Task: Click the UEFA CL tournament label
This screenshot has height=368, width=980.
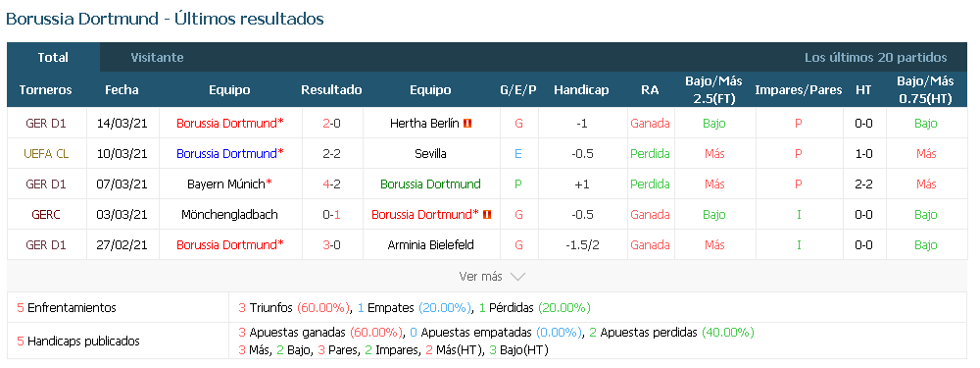Action: [46, 153]
